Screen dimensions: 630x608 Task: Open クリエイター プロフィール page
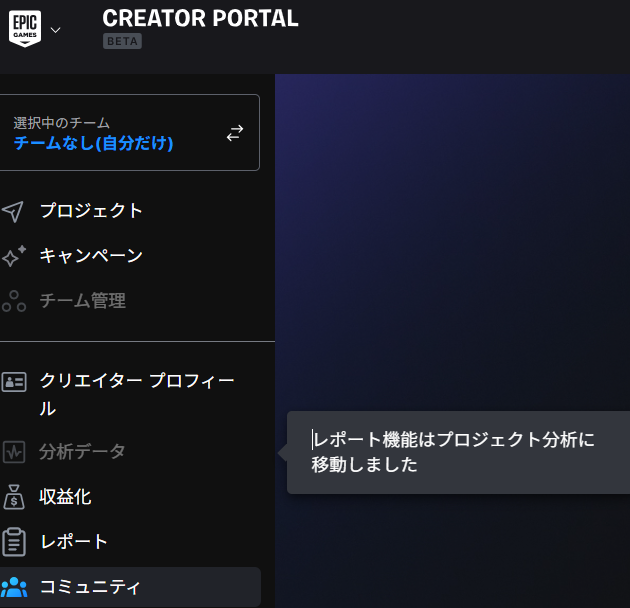pos(137,394)
